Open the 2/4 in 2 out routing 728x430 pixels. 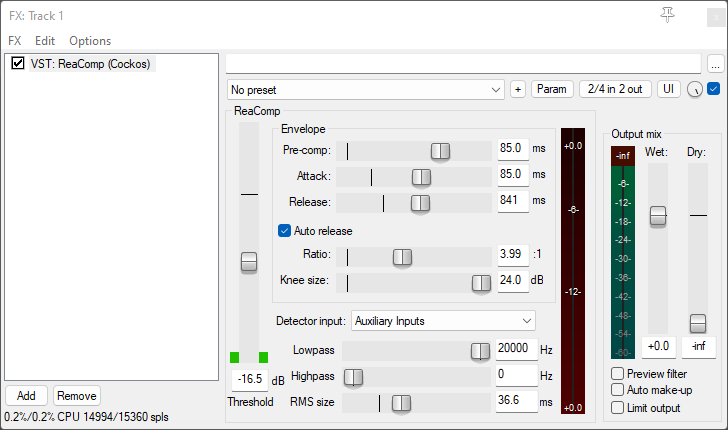click(x=615, y=89)
